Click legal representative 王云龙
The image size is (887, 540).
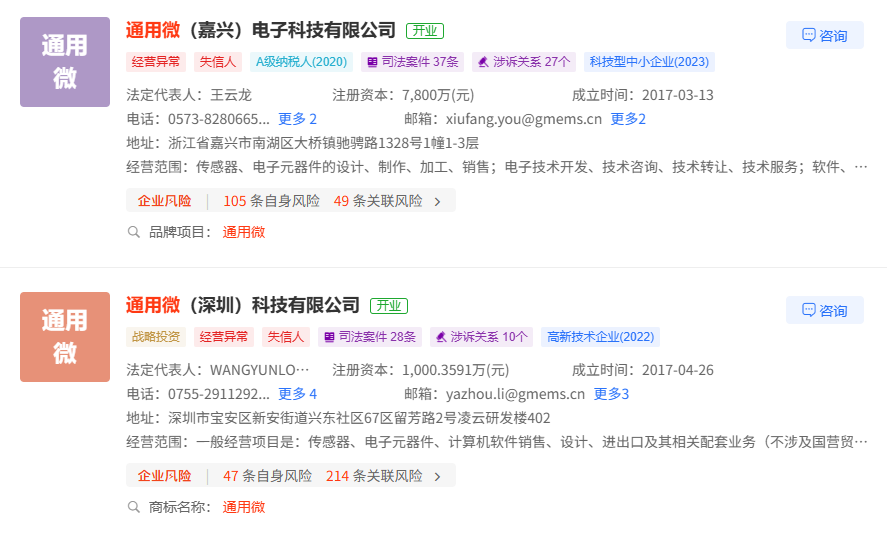(231, 95)
